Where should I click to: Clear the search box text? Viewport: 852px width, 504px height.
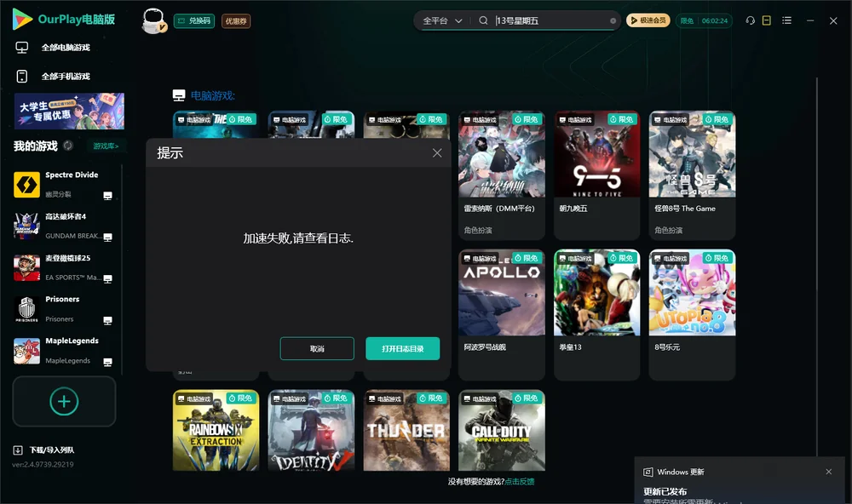613,20
